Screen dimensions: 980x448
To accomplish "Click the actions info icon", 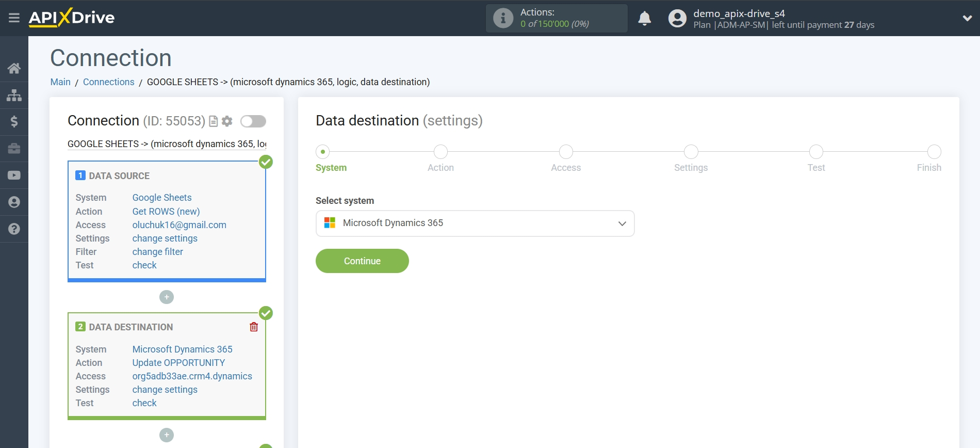I will click(503, 18).
